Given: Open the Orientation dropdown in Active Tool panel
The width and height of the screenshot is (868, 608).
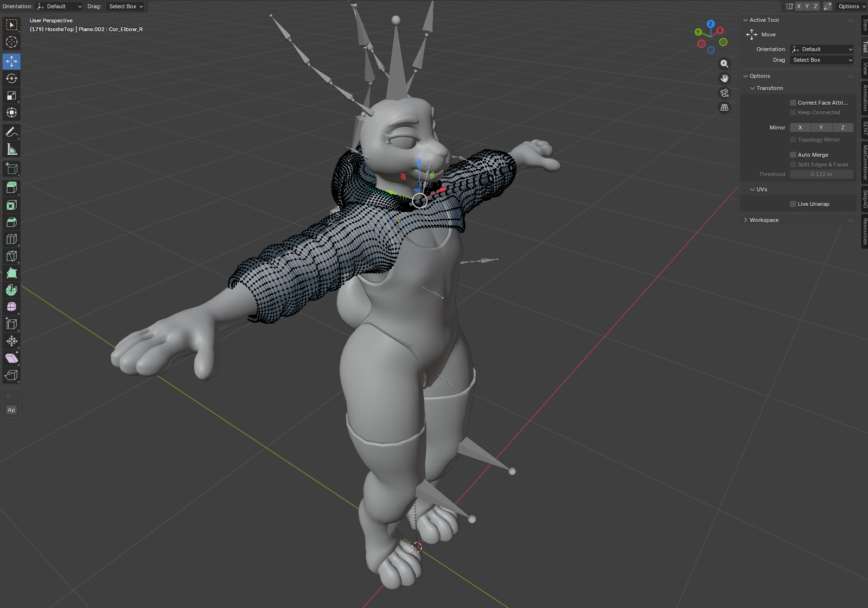Looking at the screenshot, I should 822,49.
